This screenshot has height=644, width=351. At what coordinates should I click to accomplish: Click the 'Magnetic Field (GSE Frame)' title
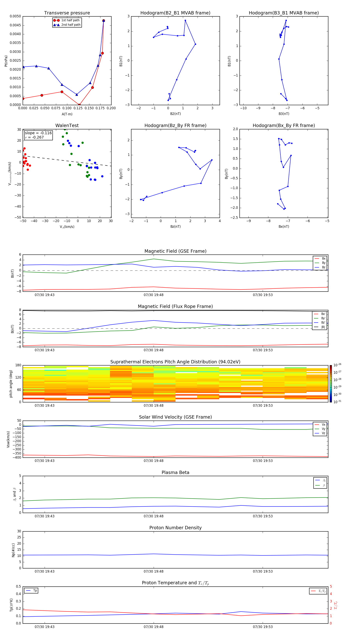pos(175,251)
